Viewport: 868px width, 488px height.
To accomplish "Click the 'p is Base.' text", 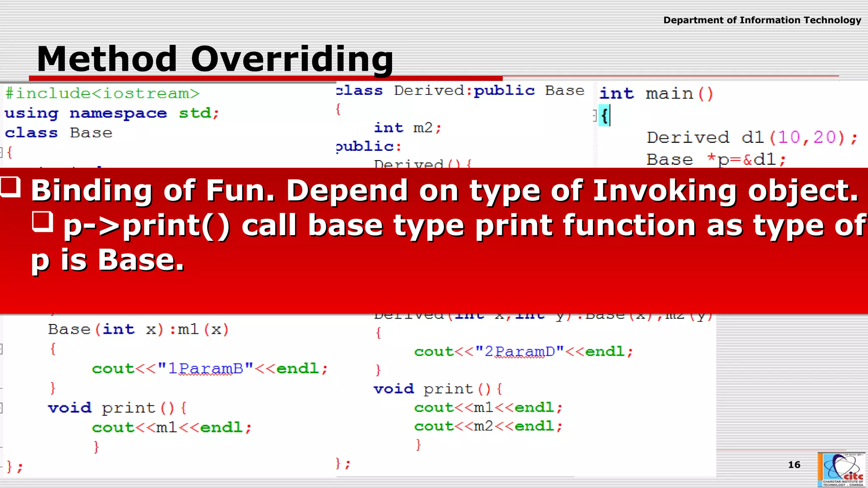I will [108, 260].
